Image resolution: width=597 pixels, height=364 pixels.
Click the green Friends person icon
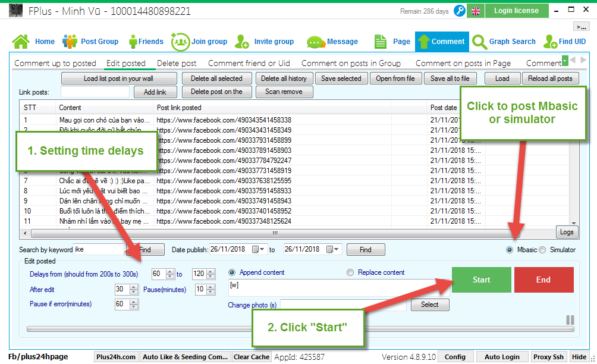133,42
